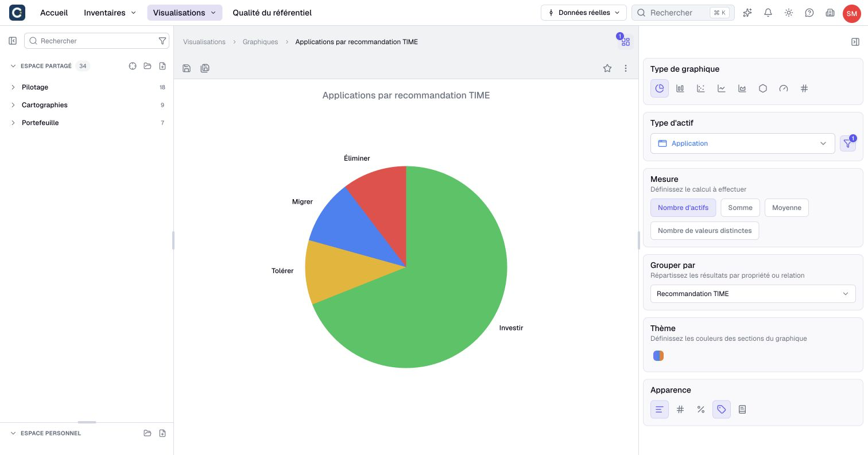The height and width of the screenshot is (455, 868).
Task: Click the save-as copy icon
Action: (x=205, y=68)
